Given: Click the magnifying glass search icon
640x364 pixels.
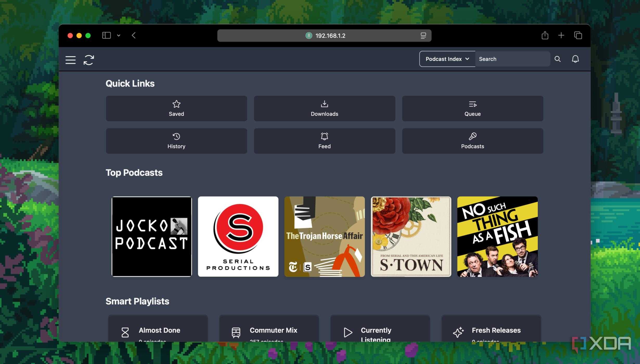Looking at the screenshot, I should [557, 59].
